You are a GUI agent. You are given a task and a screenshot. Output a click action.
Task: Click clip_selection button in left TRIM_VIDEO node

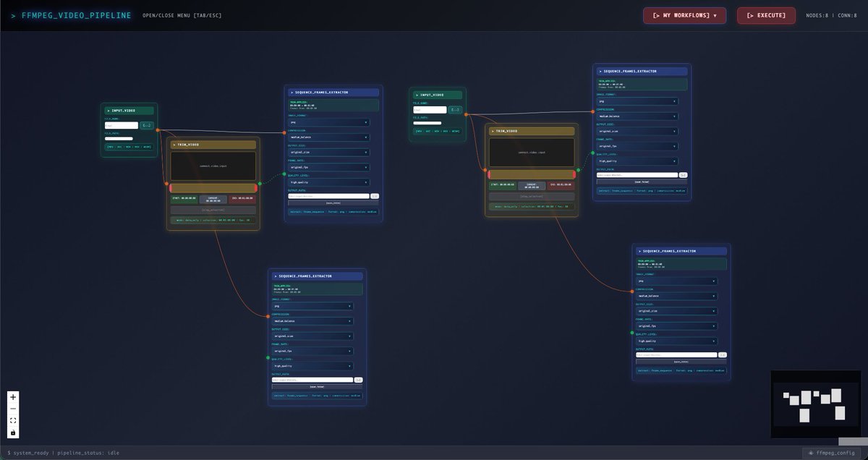coord(213,210)
